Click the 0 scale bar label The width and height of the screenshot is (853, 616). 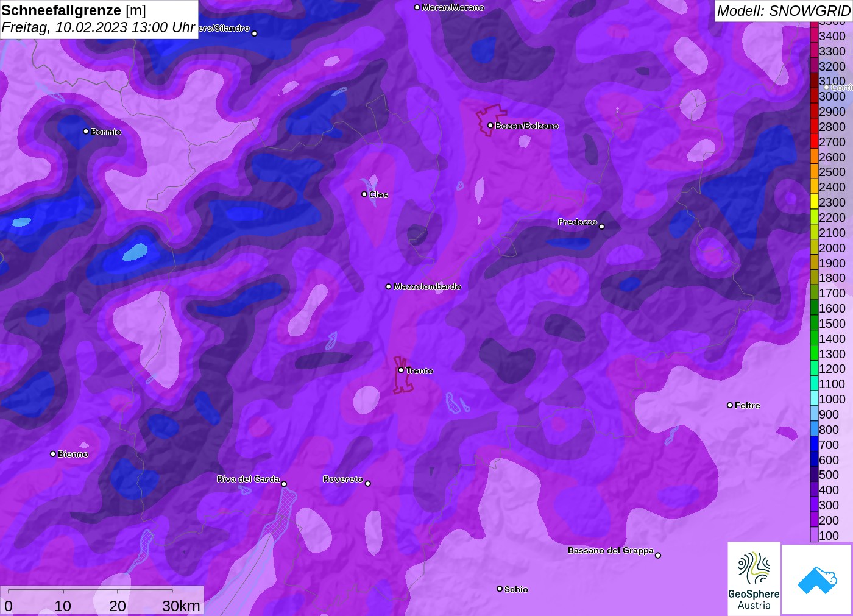point(9,606)
